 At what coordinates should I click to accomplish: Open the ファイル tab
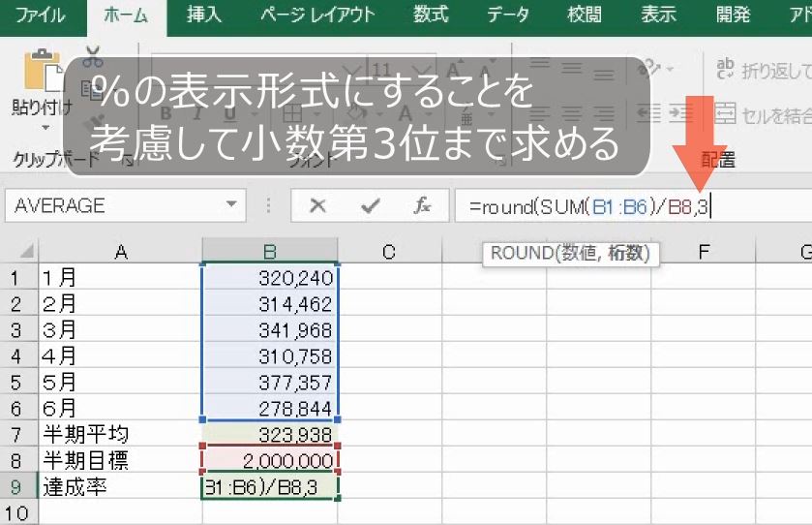(x=41, y=15)
